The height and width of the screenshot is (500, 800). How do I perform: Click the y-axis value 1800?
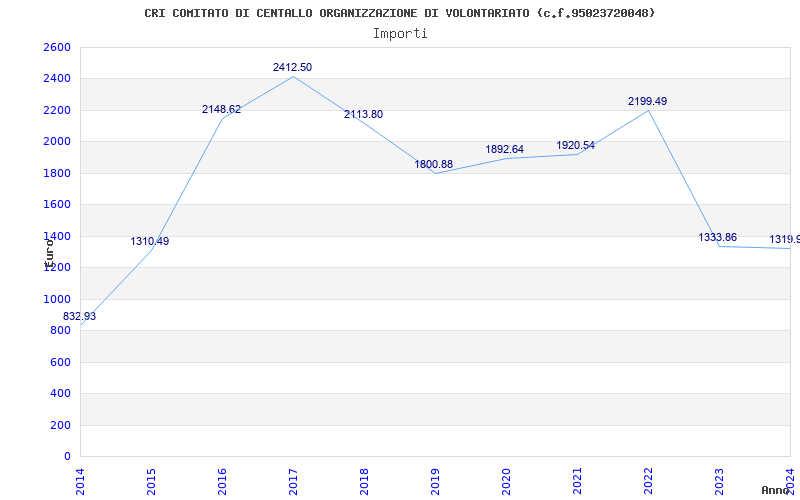(57, 173)
